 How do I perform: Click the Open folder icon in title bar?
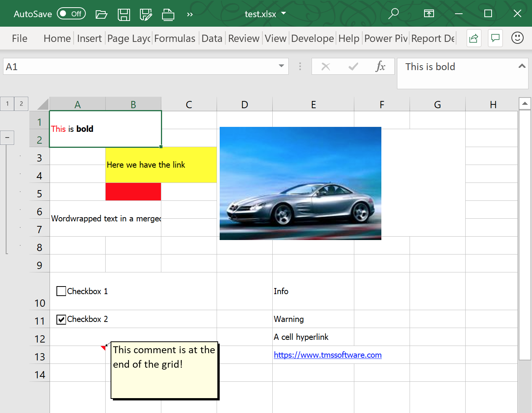(x=101, y=14)
